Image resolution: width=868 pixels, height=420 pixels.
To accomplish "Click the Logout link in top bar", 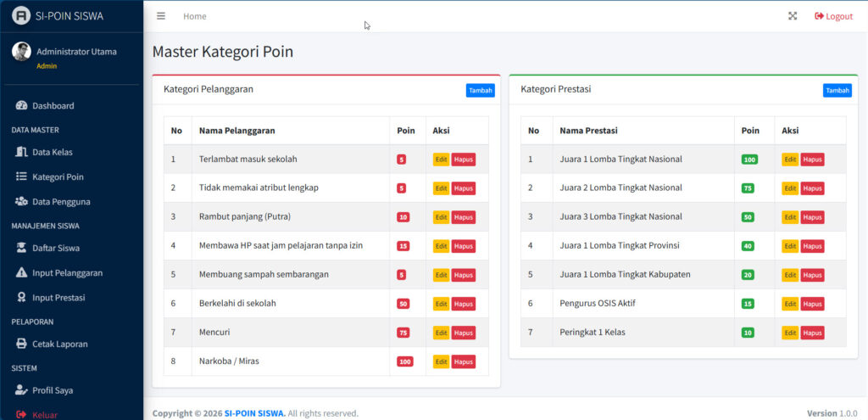I will 833,16.
